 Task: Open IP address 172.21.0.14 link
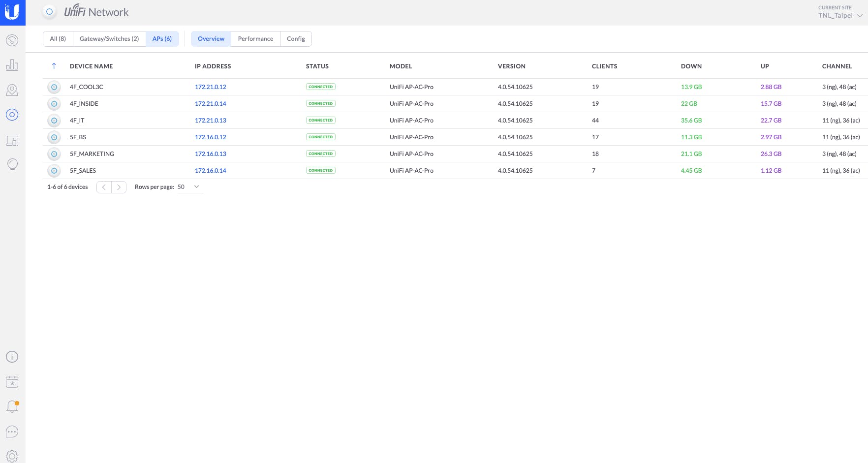click(211, 104)
